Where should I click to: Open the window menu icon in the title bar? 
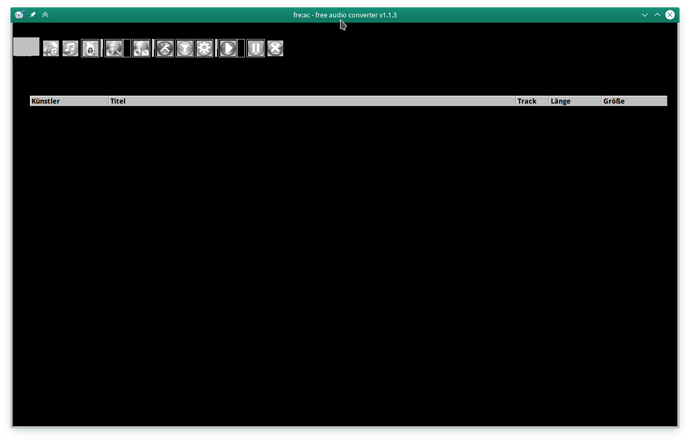[19, 15]
